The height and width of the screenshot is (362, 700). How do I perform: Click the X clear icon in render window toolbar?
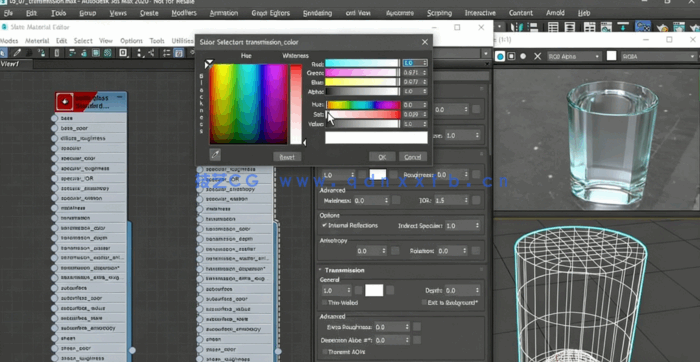(x=538, y=56)
